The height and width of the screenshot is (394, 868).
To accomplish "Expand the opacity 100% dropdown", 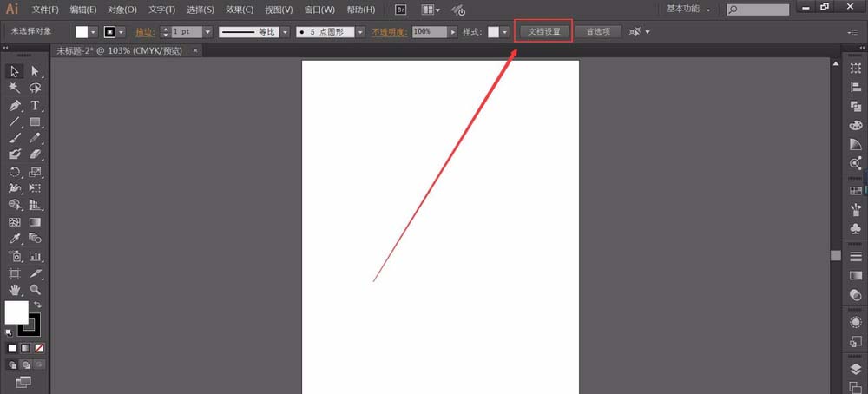I will [452, 31].
